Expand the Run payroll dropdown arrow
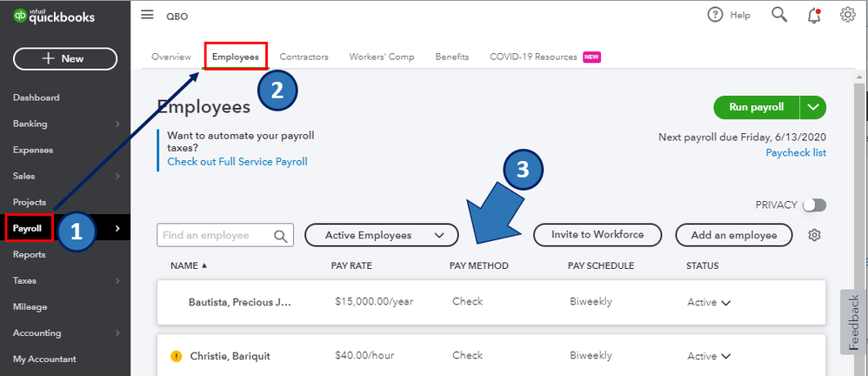 813,107
